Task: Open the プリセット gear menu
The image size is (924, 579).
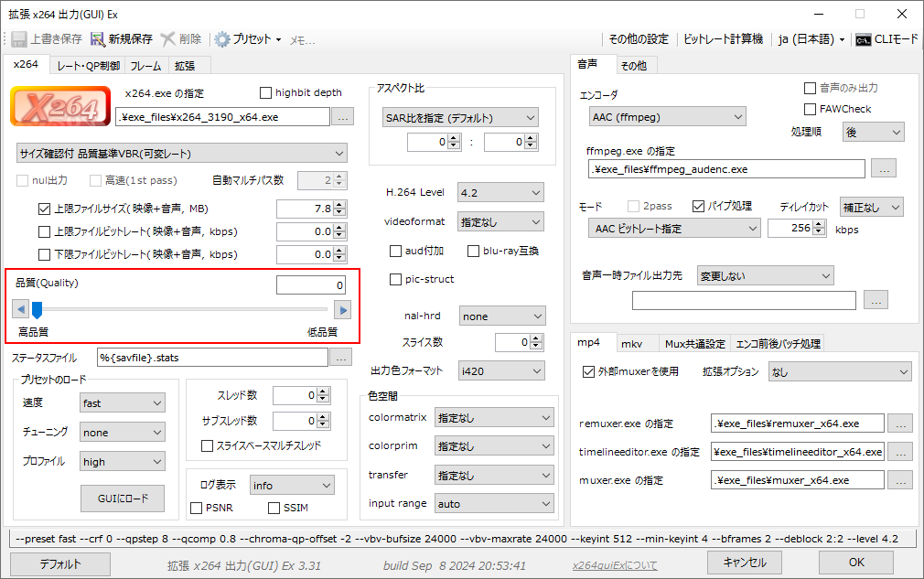Action: 222,39
